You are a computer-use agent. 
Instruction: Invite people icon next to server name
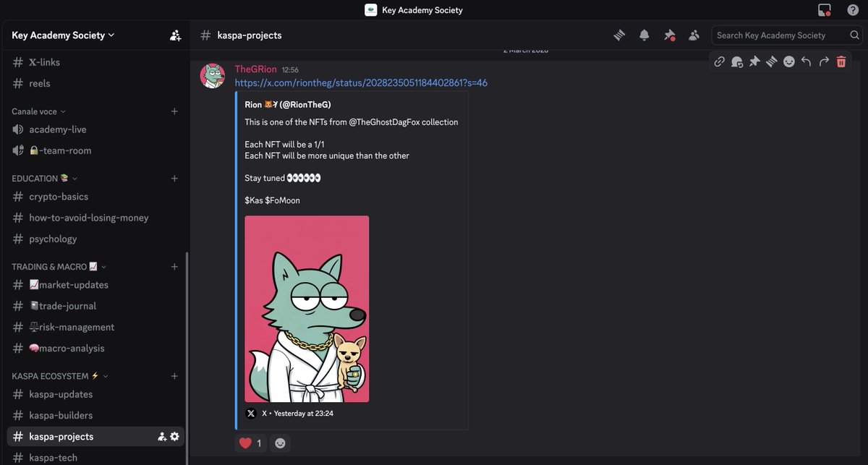pyautogui.click(x=176, y=35)
